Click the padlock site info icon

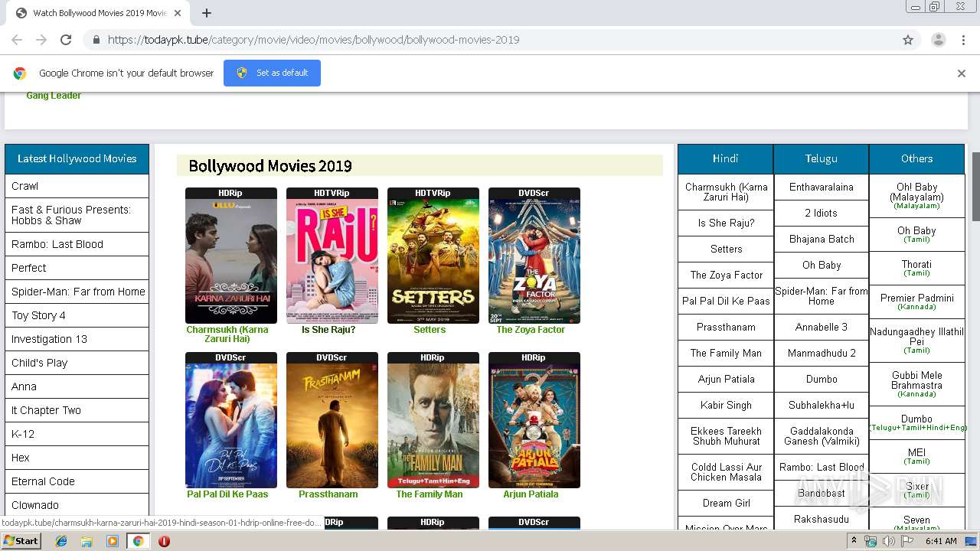96,40
